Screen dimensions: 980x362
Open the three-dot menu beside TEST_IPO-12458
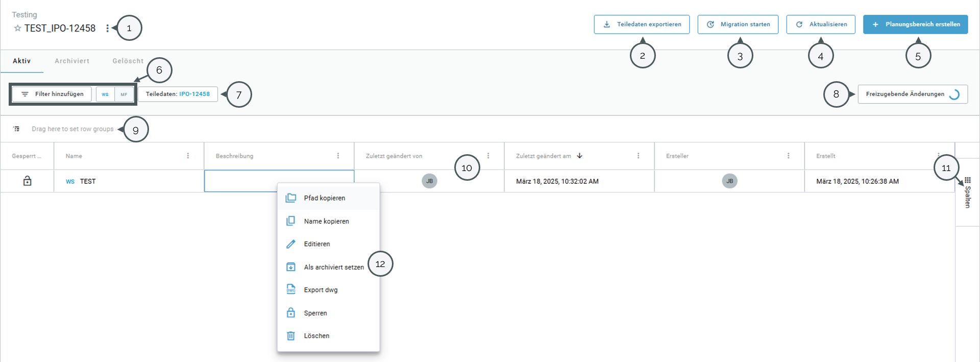tap(107, 29)
